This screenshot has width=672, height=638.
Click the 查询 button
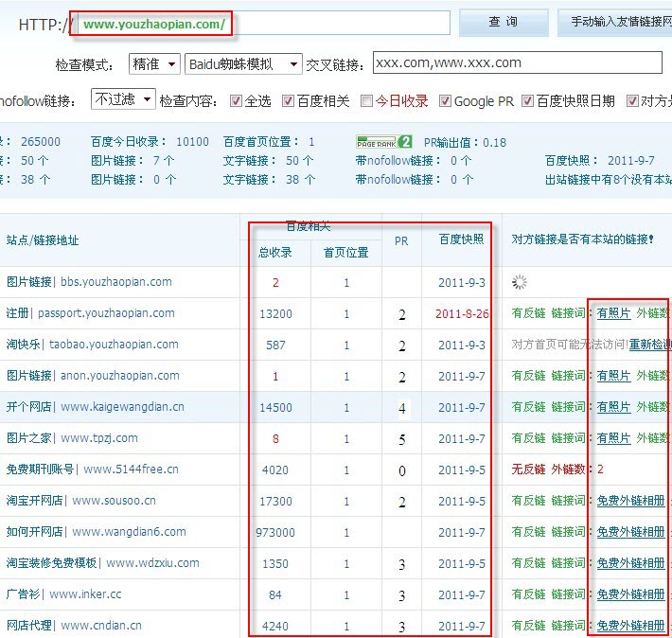504,22
